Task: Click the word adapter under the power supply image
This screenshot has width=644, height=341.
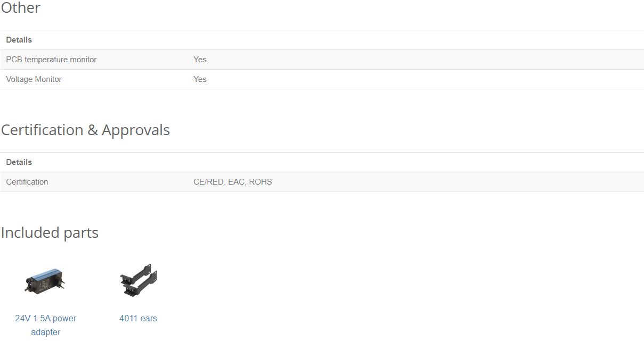Action: [45, 332]
